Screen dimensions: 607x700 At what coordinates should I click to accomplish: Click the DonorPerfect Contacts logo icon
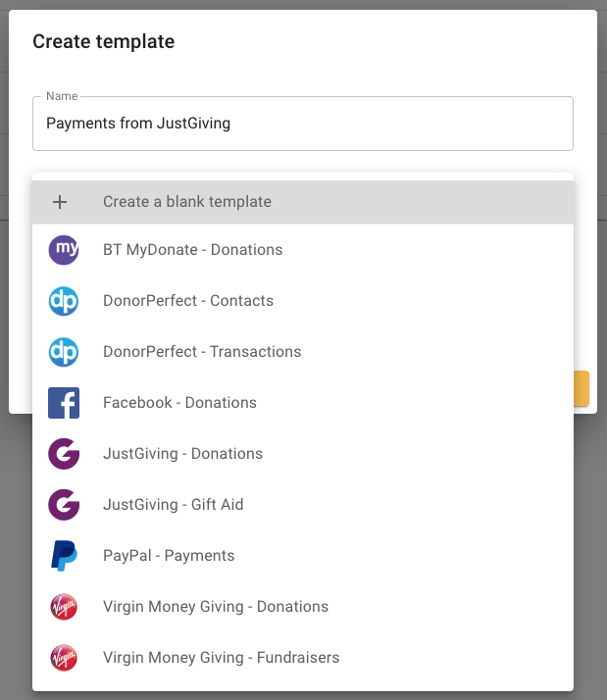pyautogui.click(x=64, y=301)
